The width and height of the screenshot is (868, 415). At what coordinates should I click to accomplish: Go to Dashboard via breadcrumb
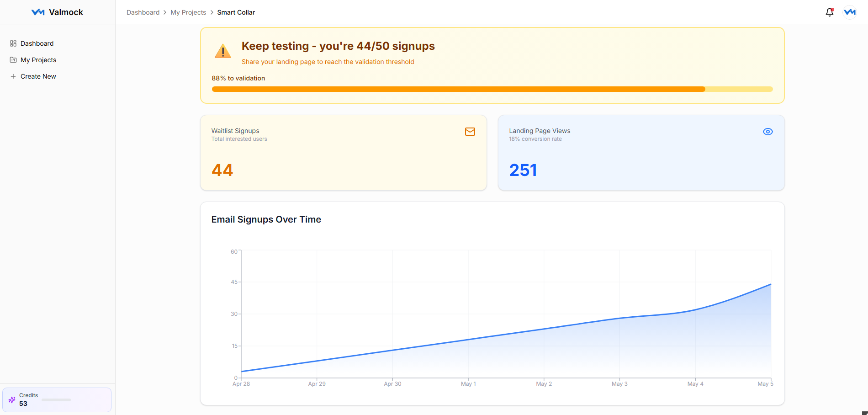tap(143, 12)
